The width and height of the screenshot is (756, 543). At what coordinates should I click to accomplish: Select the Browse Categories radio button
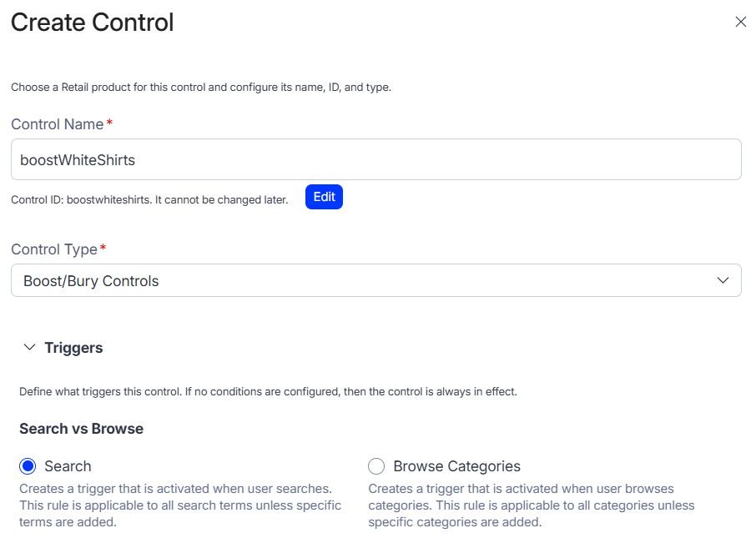[376, 466]
